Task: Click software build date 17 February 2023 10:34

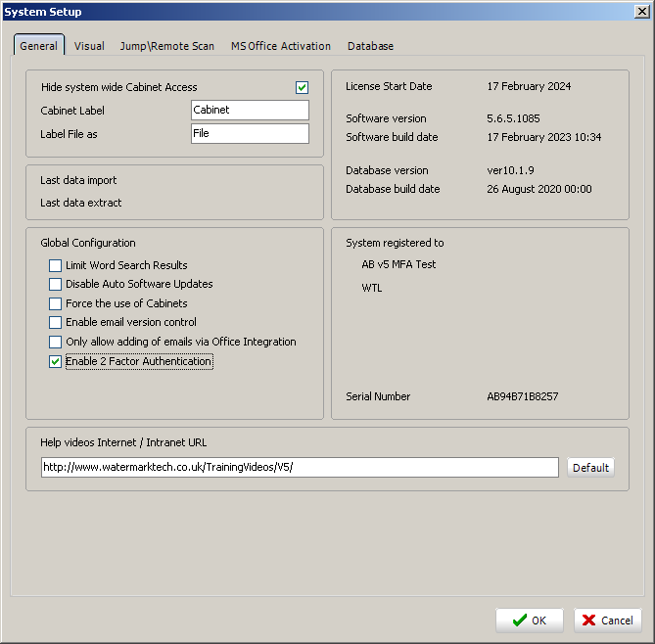Action: coord(544,137)
